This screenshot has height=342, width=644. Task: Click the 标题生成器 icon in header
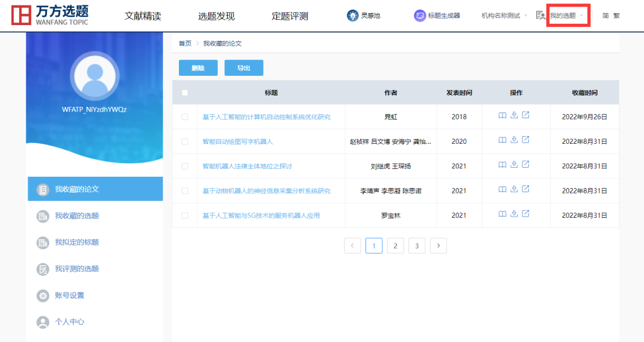420,16
